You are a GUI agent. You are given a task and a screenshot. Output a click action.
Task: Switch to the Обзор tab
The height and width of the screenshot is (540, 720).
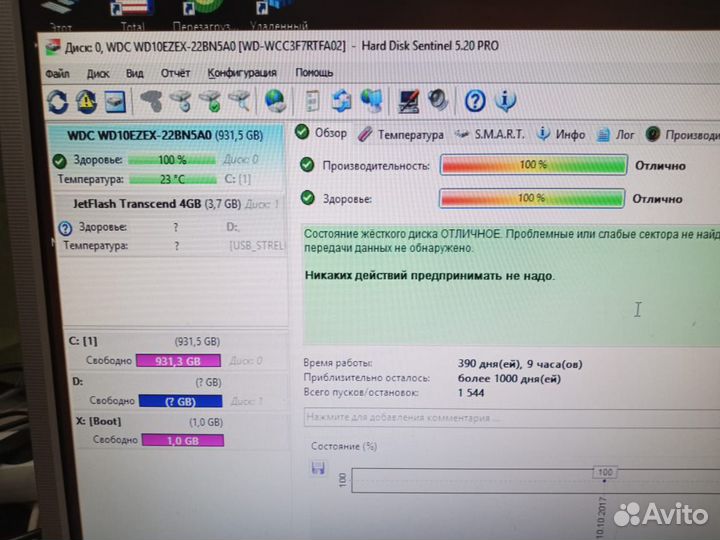(321, 133)
